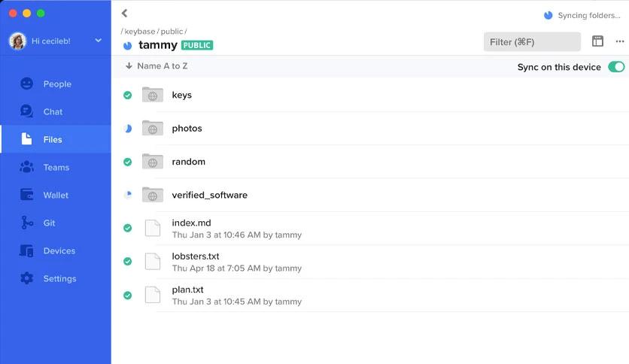The width and height of the screenshot is (629, 364).
Task: Click the index.md file icon
Action: pos(153,228)
